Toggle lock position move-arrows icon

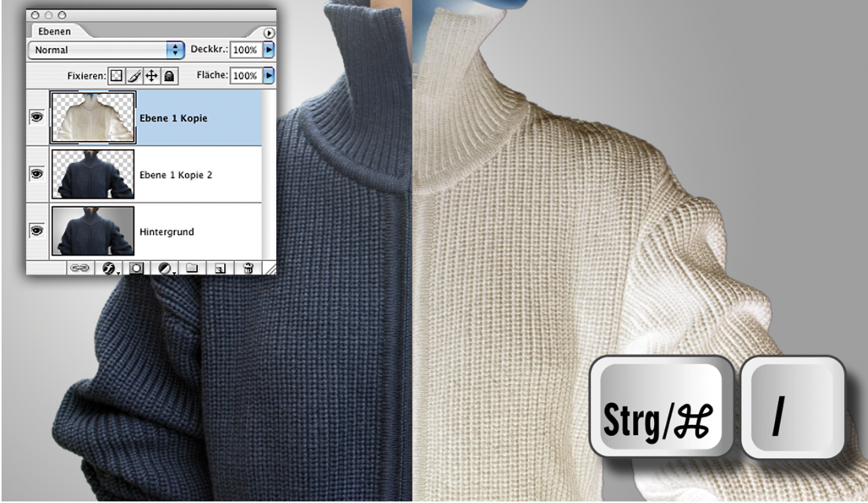[152, 75]
